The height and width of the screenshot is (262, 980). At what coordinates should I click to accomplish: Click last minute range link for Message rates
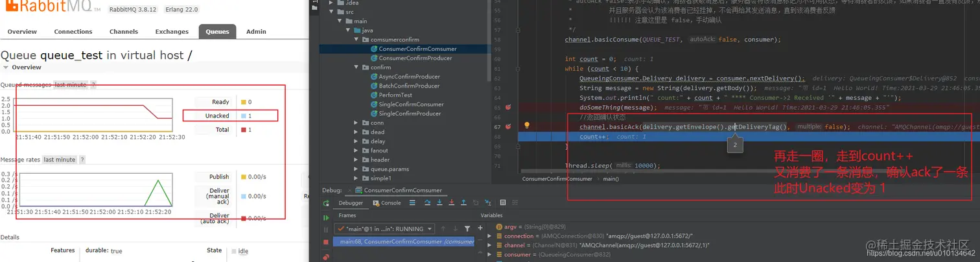59,160
